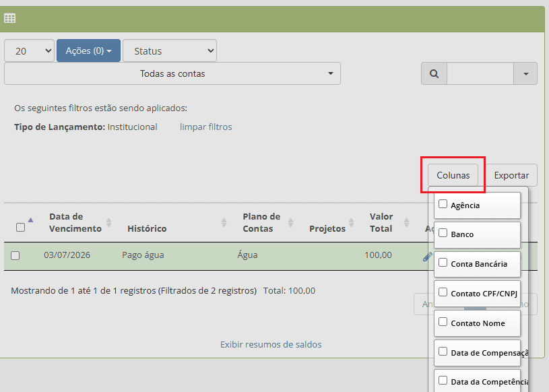Viewport: 549px width, 392px height.
Task: Open the Ações (0) dropdown
Action: (x=89, y=51)
